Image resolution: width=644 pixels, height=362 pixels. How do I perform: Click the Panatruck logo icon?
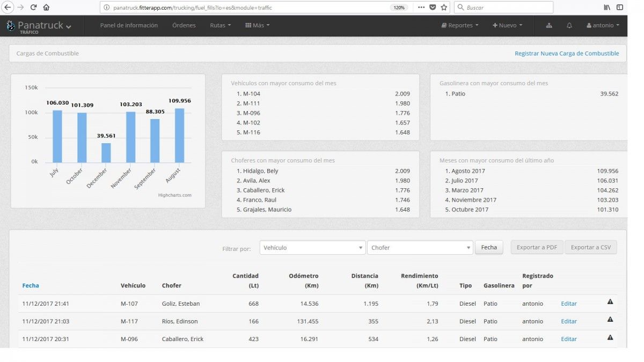11,26
